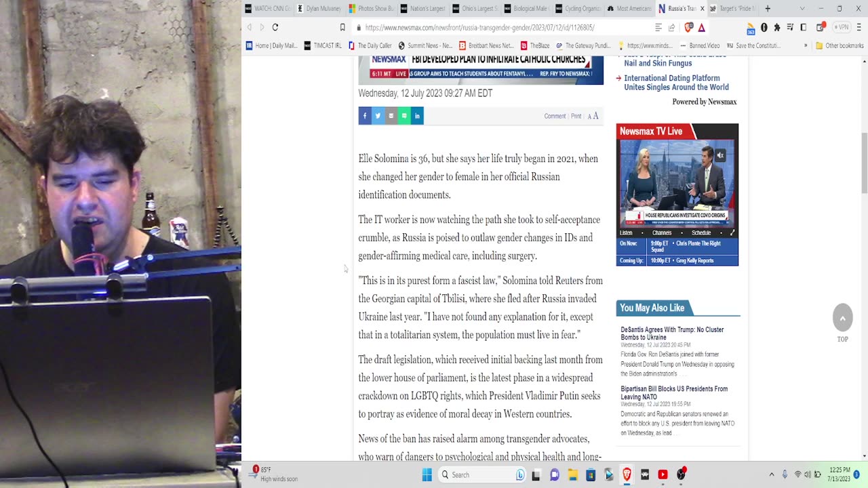Open Schedule under the live video

click(701, 232)
